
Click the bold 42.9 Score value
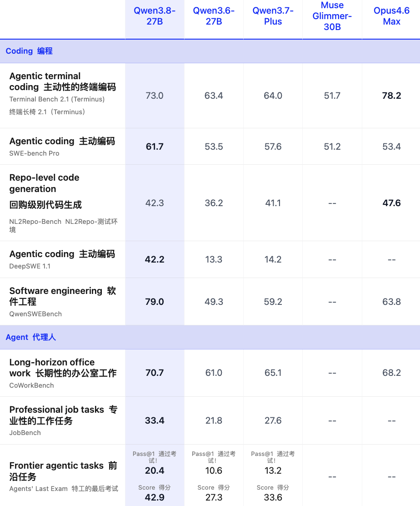tap(155, 497)
